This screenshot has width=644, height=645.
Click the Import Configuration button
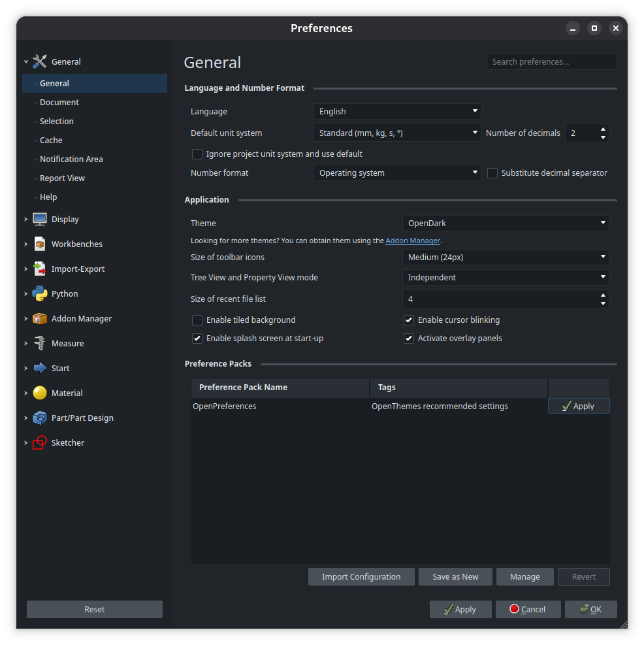(361, 577)
